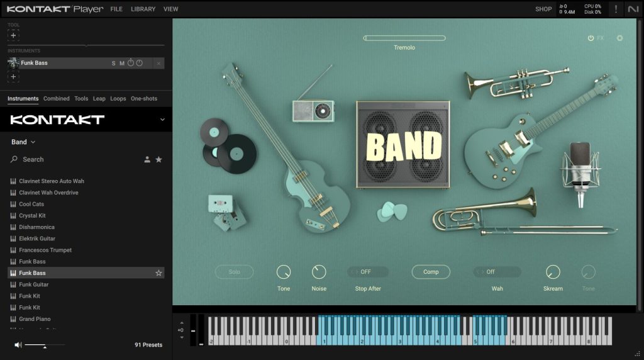Mute the preview speaker icon
The image size is (644, 360).
point(18,345)
